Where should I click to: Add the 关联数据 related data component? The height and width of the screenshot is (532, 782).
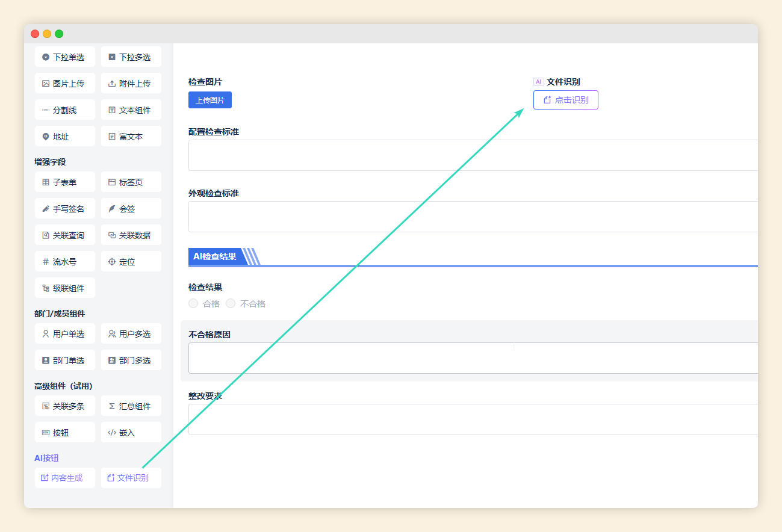(131, 235)
